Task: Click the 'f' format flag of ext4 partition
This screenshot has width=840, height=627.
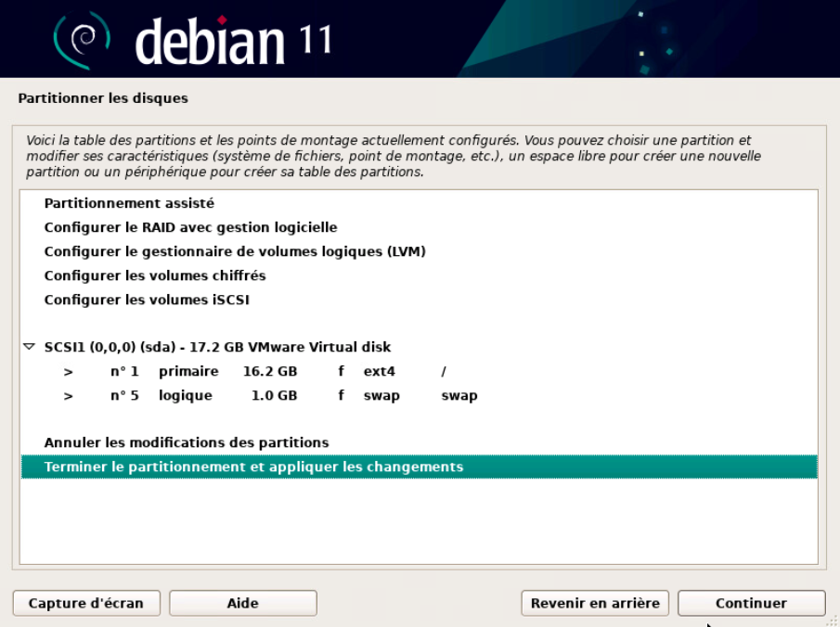Action: pyautogui.click(x=341, y=372)
